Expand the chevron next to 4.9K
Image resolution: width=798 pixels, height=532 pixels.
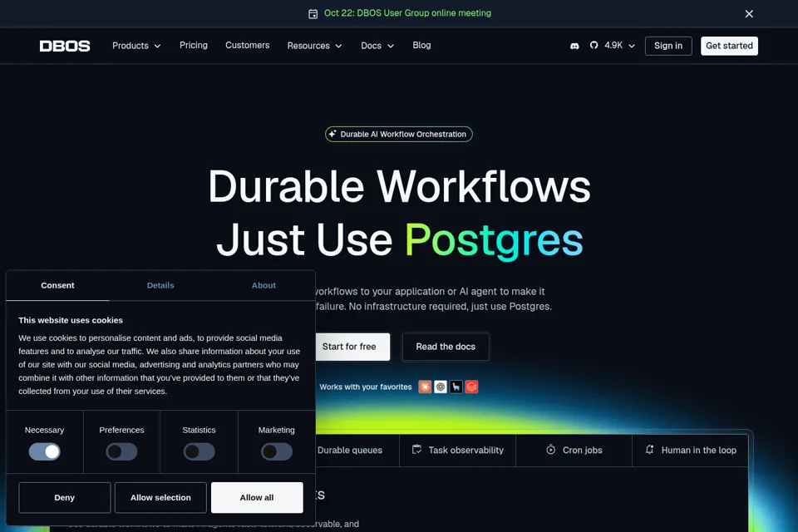pyautogui.click(x=632, y=46)
